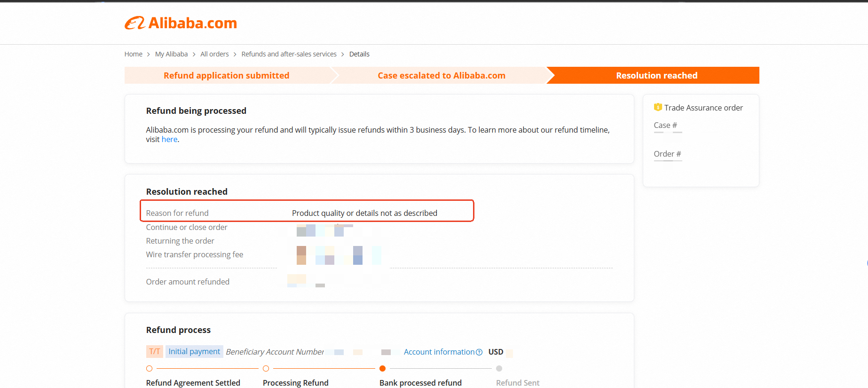Click the Initial payment tag

coord(194,351)
